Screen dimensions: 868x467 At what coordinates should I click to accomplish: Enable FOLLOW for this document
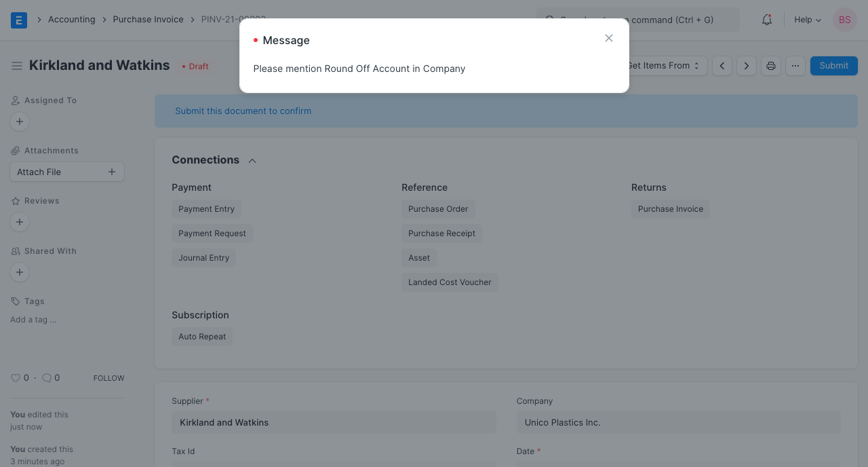[108, 377]
